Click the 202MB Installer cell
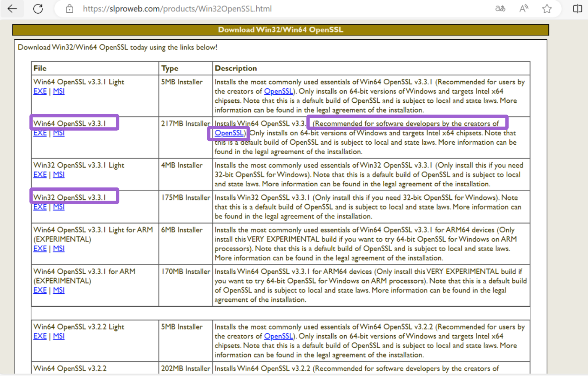 click(x=185, y=369)
